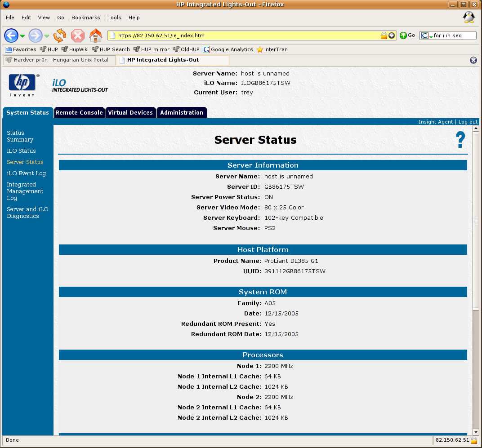The width and height of the screenshot is (482, 448).
Task: Open Server and iLO Diagnostics link
Action: pyautogui.click(x=27, y=213)
